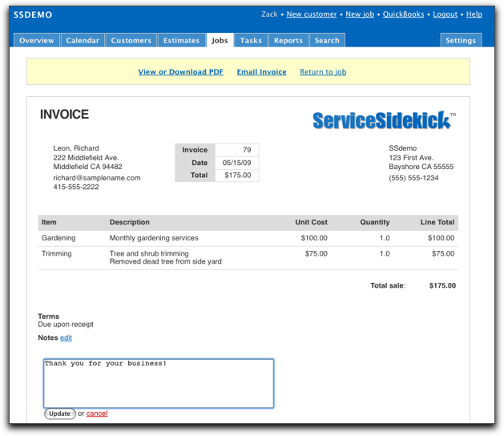Screen dimensions: 504x436
Task: Click Logout in the header
Action: point(445,14)
